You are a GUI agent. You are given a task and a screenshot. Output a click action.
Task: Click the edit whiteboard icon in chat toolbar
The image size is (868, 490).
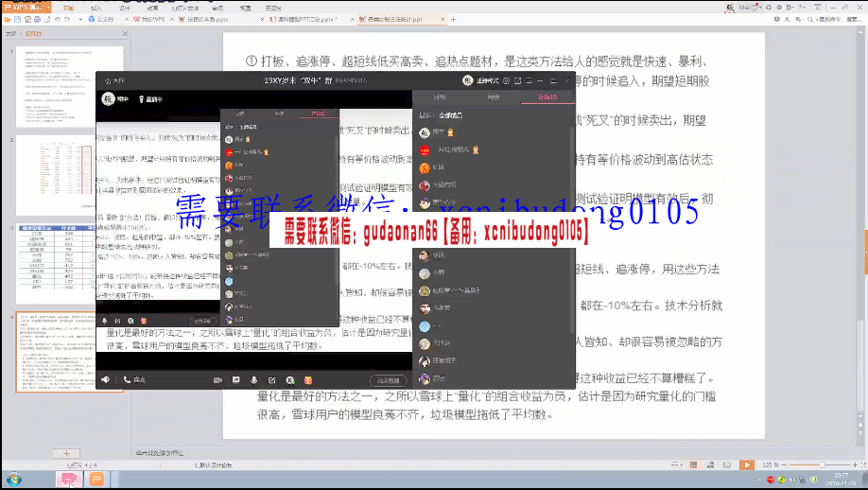[271, 379]
